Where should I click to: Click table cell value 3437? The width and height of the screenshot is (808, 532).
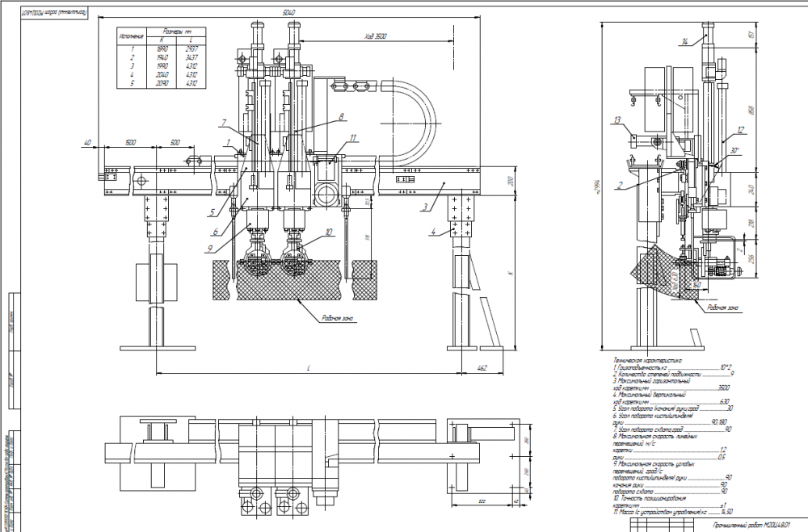191,57
